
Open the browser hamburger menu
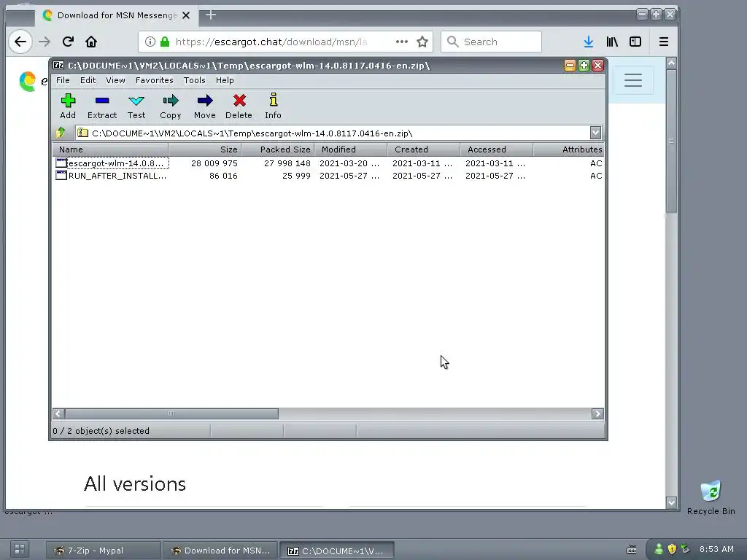664,42
